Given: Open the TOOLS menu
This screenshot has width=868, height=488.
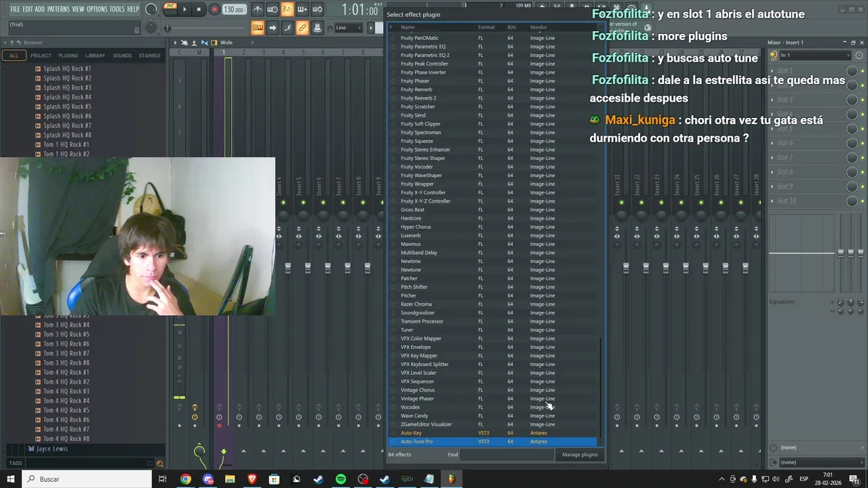Looking at the screenshot, I should (x=117, y=9).
